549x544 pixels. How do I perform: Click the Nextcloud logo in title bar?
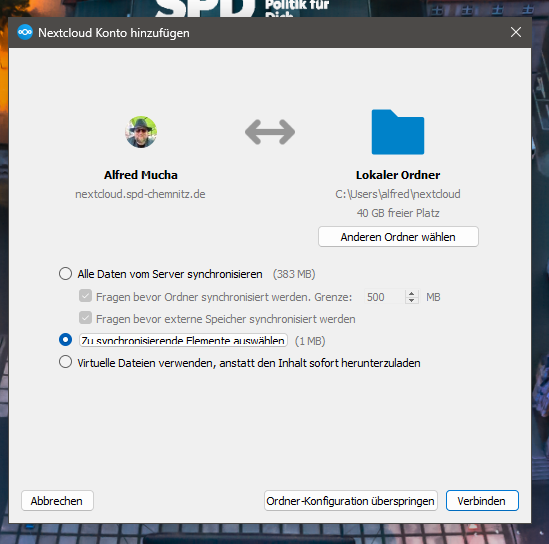coord(25,32)
